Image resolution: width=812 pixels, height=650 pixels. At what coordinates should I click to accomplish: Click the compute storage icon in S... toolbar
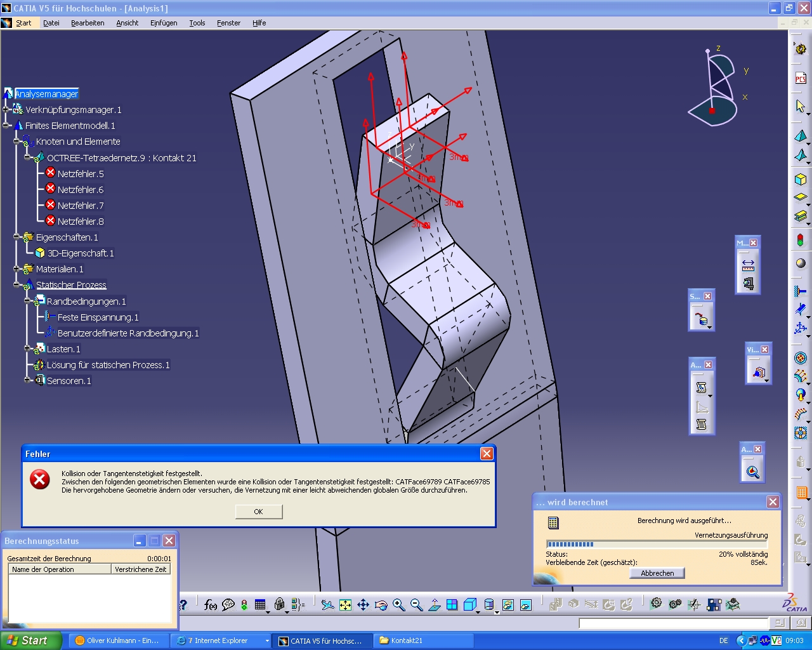700,319
